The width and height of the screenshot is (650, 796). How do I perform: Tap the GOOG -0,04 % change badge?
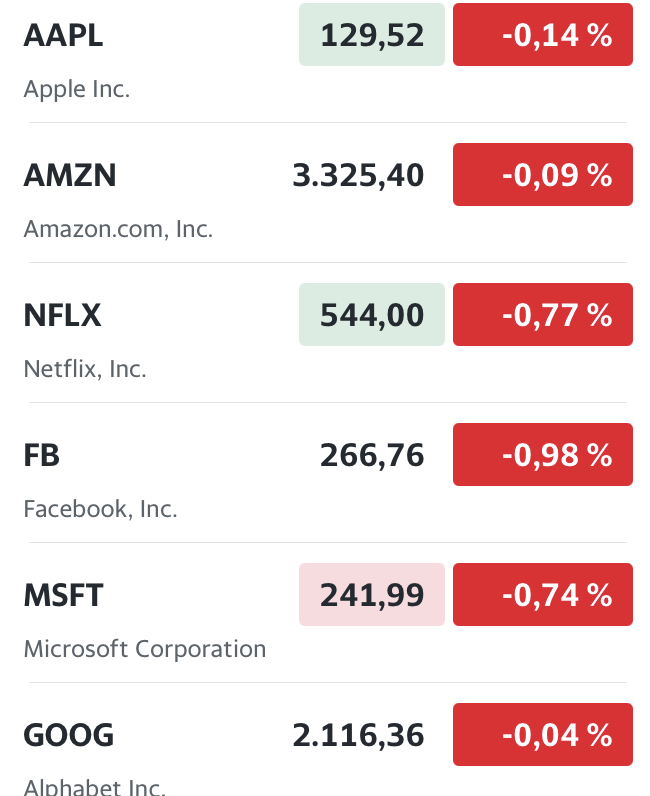(543, 736)
